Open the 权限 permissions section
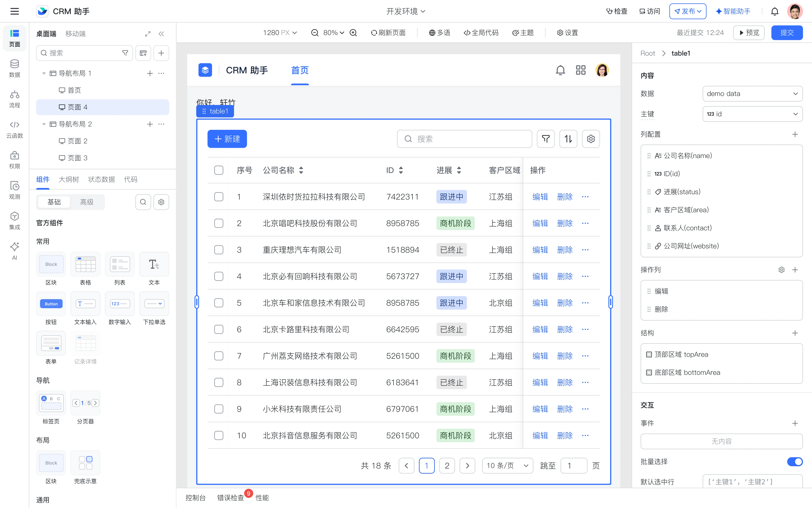The width and height of the screenshot is (812, 508). point(14,160)
